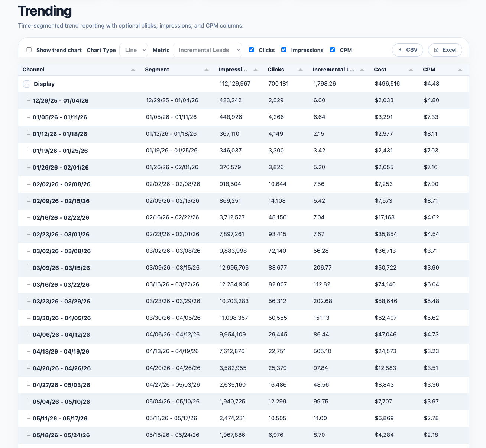Click the incremental leads value 99.75
This screenshot has width=486, height=448.
[x=321, y=402]
